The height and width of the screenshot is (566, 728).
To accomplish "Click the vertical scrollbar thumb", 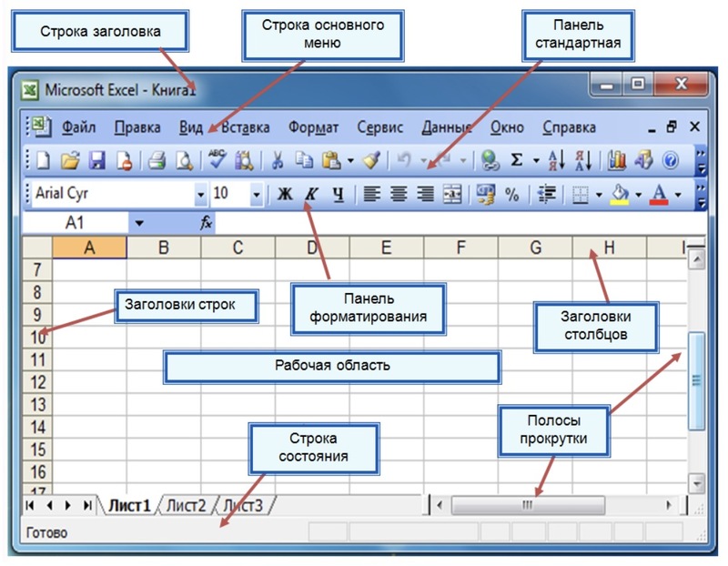I will click(696, 381).
